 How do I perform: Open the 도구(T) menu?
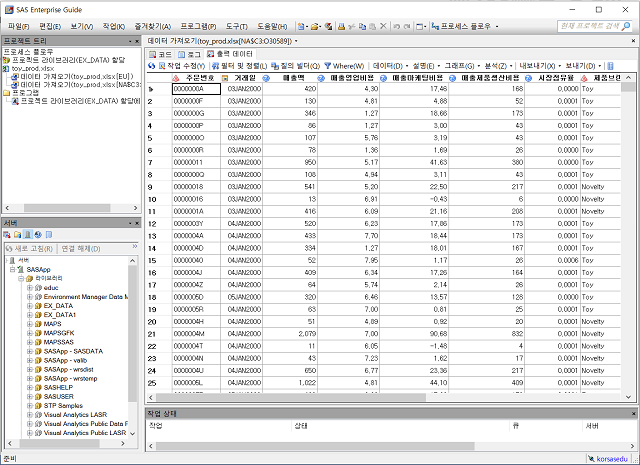[237, 27]
